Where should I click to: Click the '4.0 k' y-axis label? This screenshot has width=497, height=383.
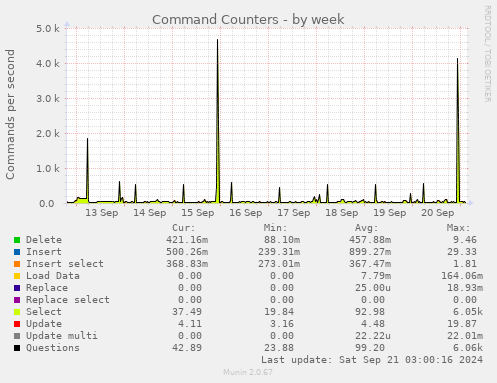(48, 63)
